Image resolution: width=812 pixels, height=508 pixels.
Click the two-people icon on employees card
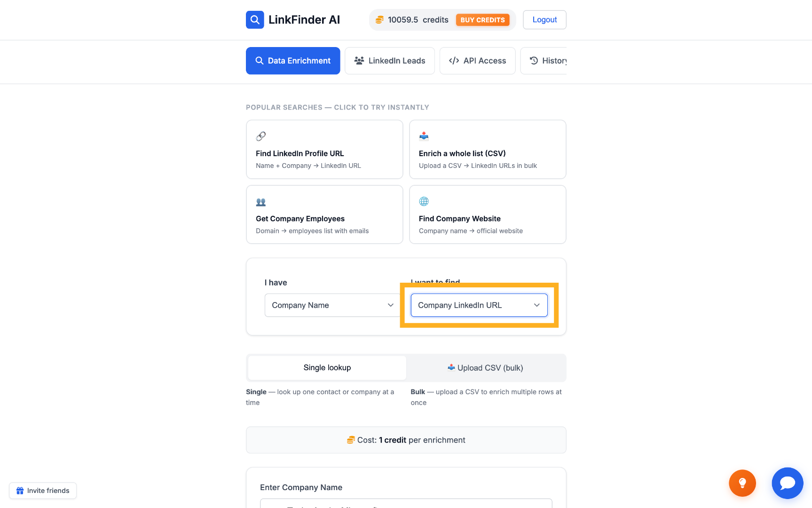[261, 202]
